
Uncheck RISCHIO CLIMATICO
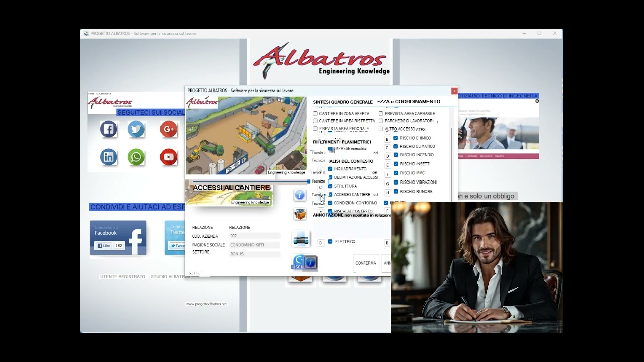coord(396,147)
